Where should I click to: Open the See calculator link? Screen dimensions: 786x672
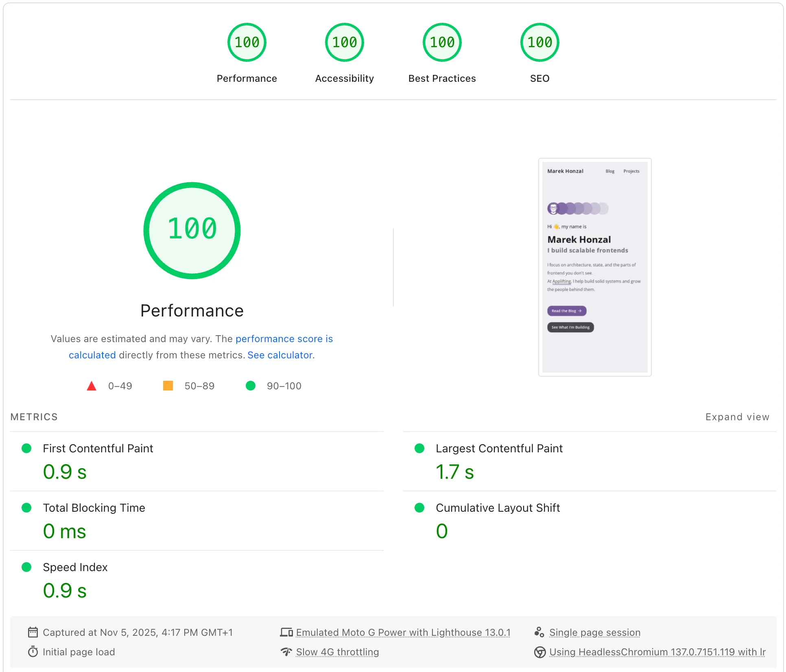coord(280,355)
